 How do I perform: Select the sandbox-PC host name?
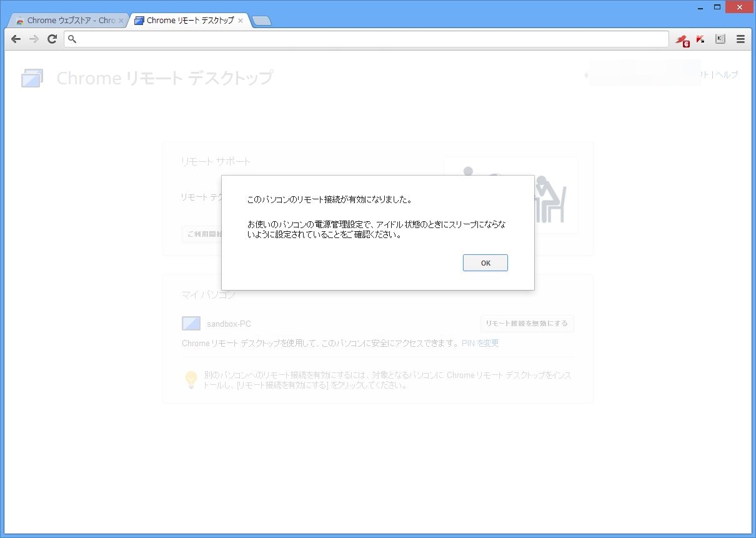point(229,324)
